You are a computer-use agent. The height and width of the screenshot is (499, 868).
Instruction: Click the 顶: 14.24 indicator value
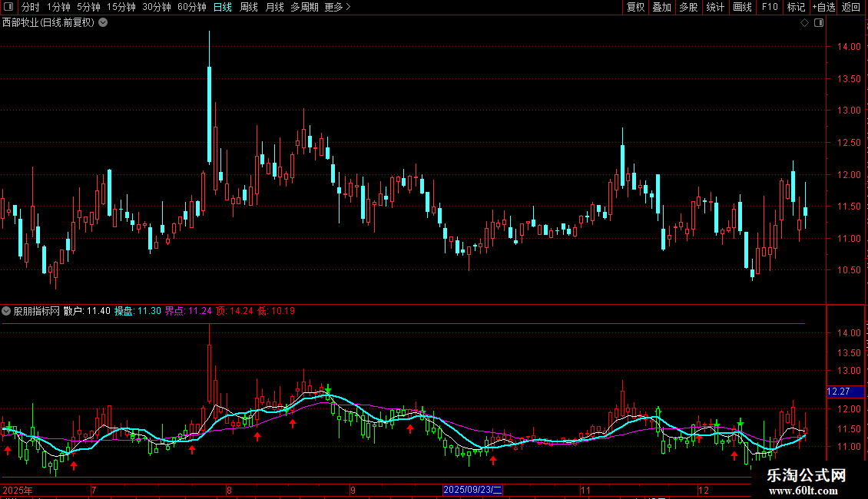click(x=234, y=311)
